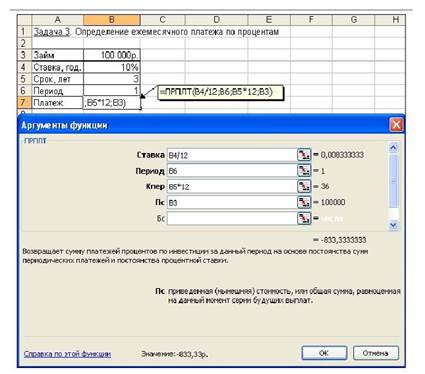Select column G header
This screenshot has width=425, height=374.
(353, 20)
